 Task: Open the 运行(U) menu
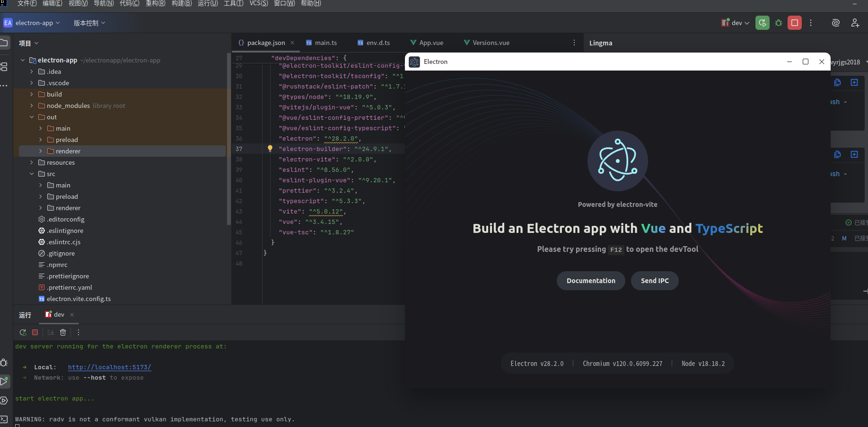(208, 3)
